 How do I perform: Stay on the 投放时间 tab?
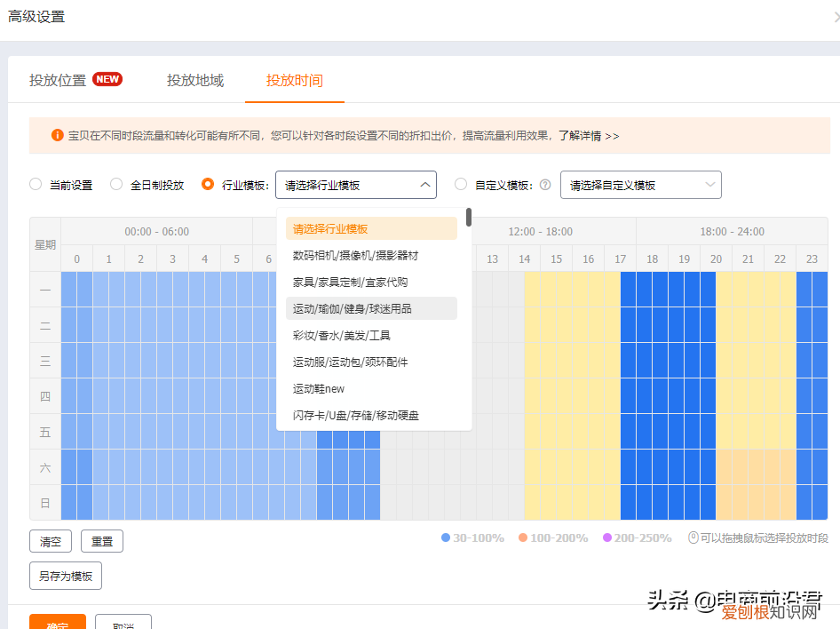[294, 78]
